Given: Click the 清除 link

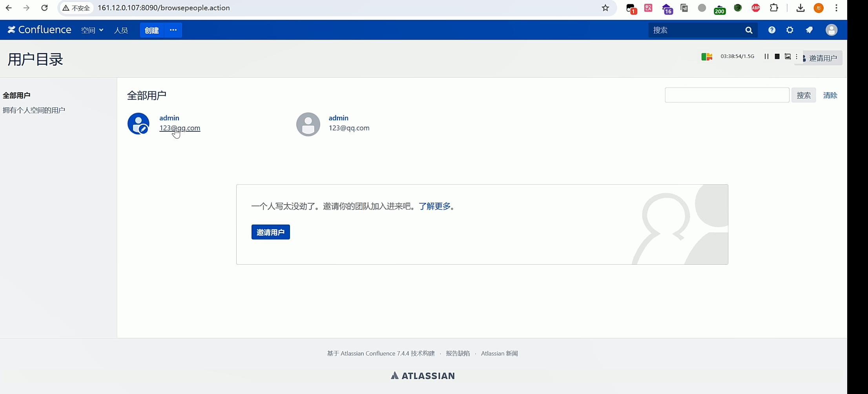Looking at the screenshot, I should [x=830, y=95].
